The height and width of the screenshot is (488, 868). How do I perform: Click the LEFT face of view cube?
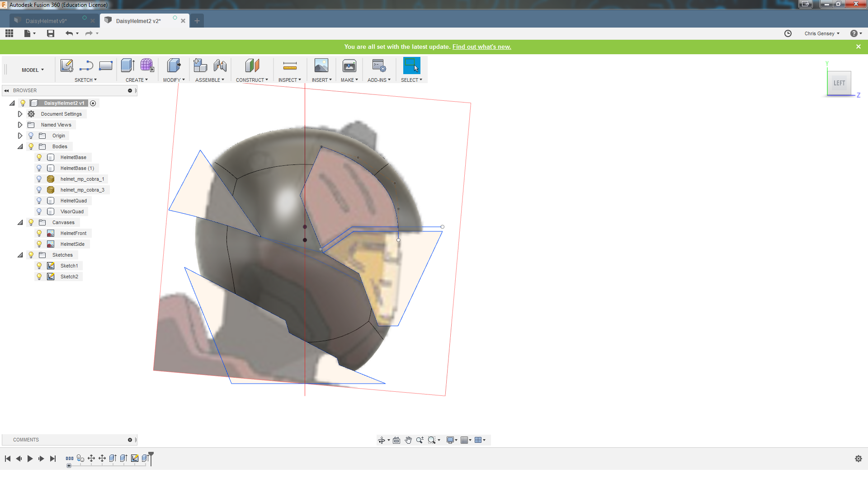(x=839, y=83)
